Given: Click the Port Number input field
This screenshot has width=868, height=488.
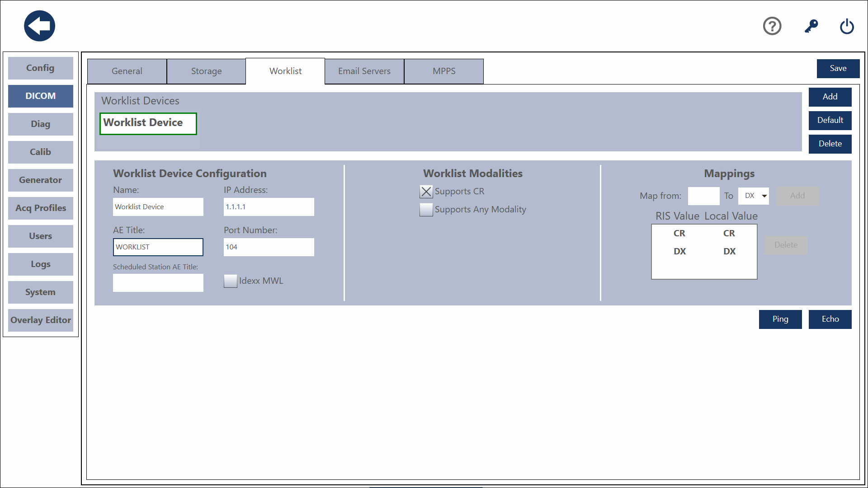Looking at the screenshot, I should tap(269, 247).
